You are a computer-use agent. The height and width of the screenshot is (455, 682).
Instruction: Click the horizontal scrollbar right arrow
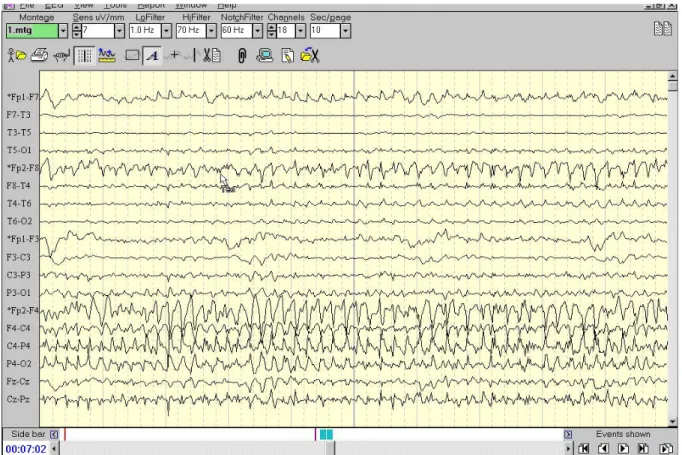568,448
